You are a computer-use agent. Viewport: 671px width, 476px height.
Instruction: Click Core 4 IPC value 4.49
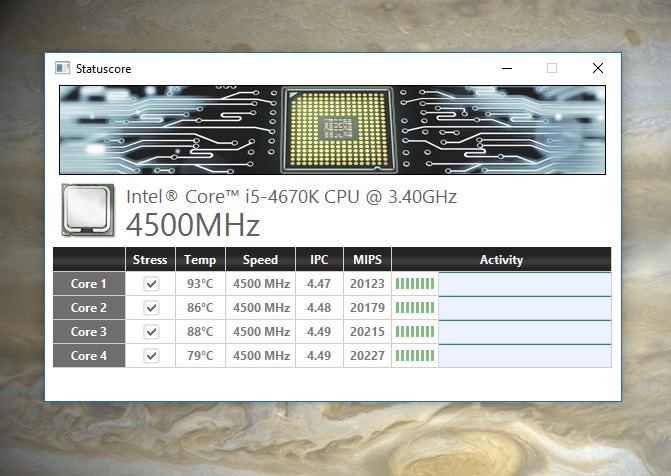point(319,356)
